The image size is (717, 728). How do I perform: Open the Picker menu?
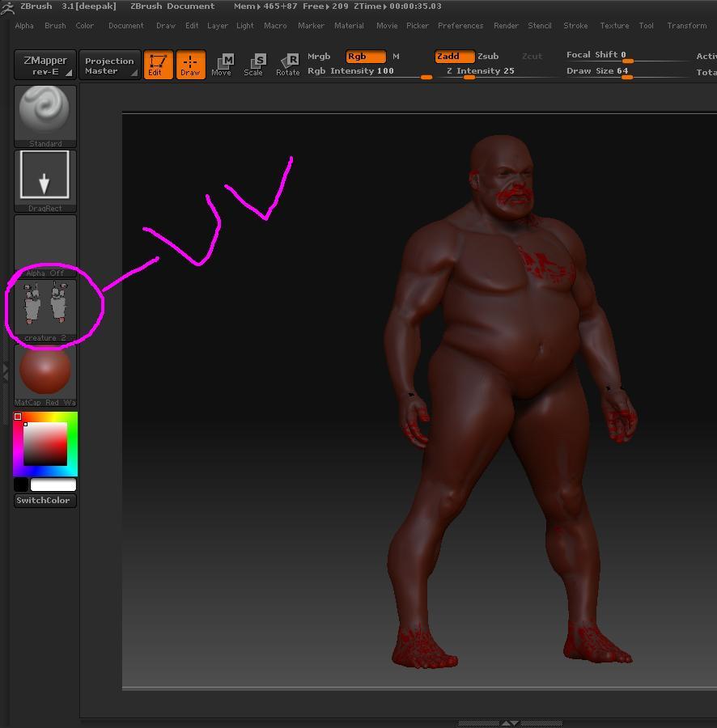[418, 26]
